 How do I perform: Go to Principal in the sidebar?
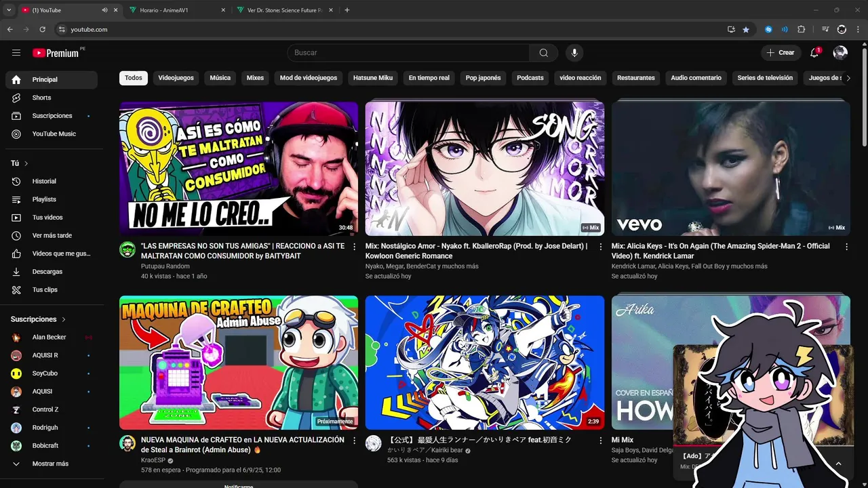tap(52, 79)
